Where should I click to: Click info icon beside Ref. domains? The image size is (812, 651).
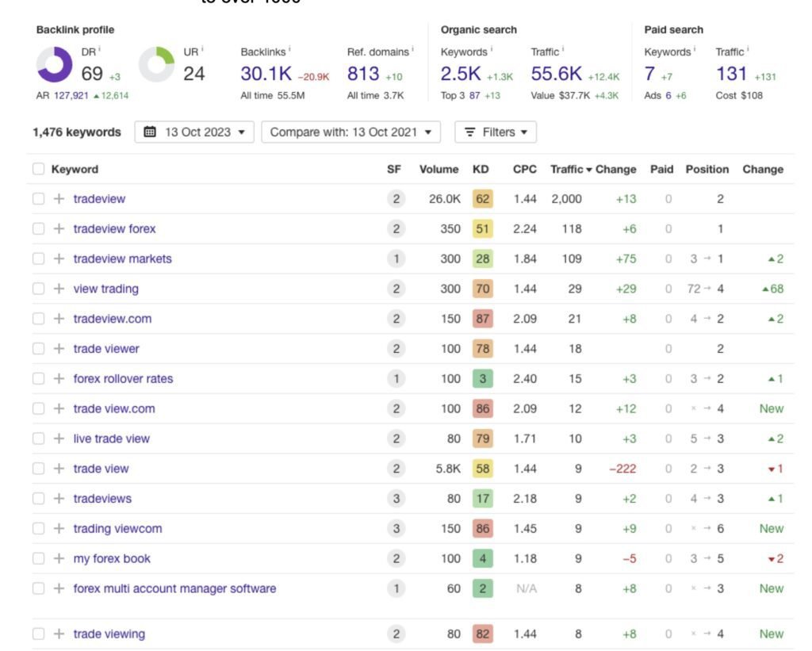(x=412, y=50)
